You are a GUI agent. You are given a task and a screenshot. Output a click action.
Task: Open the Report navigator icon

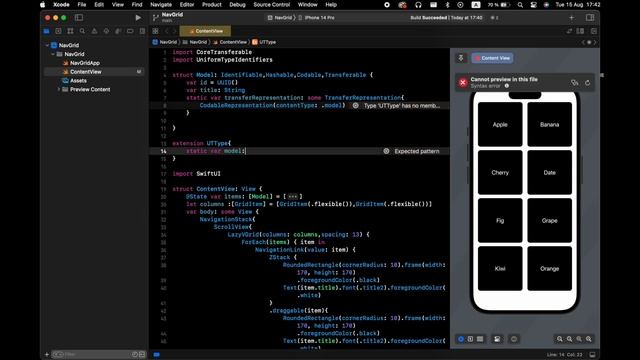(142, 31)
